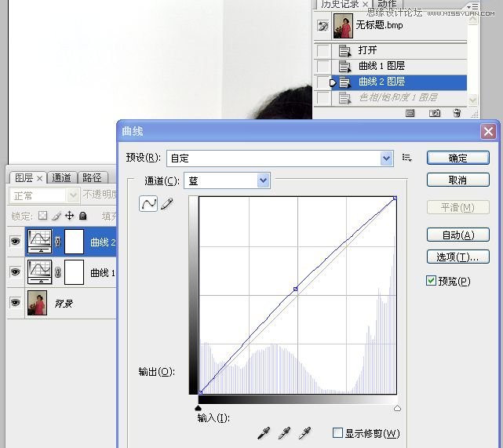Select the pencil curve drawing tool

(167, 204)
